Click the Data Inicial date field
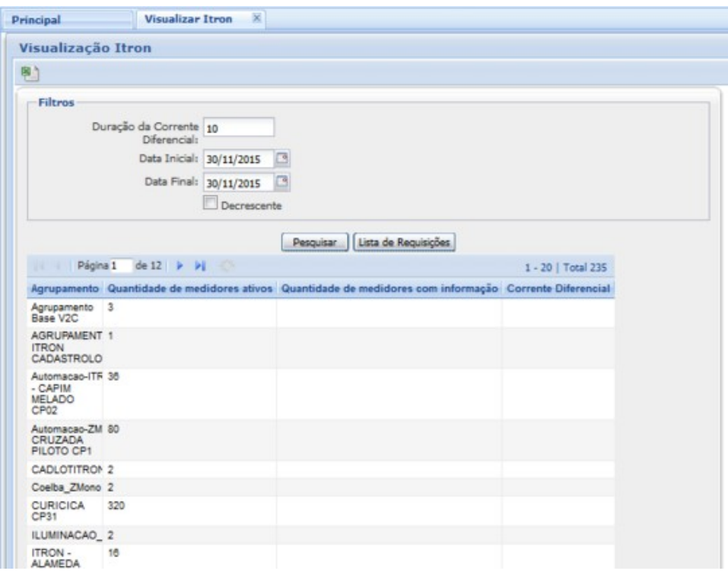Image resolution: width=728 pixels, height=574 pixels. point(236,159)
